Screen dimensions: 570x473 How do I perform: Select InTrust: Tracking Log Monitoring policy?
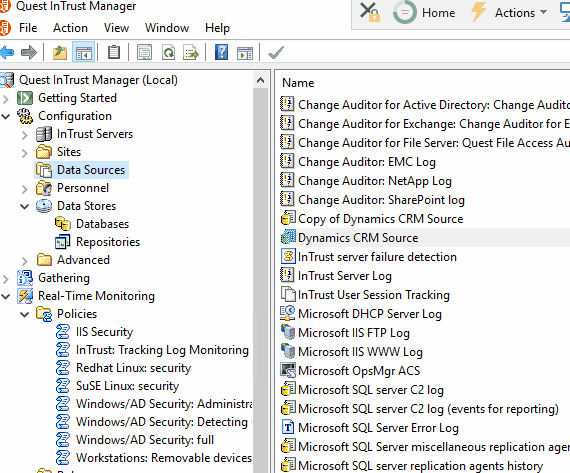click(x=162, y=350)
